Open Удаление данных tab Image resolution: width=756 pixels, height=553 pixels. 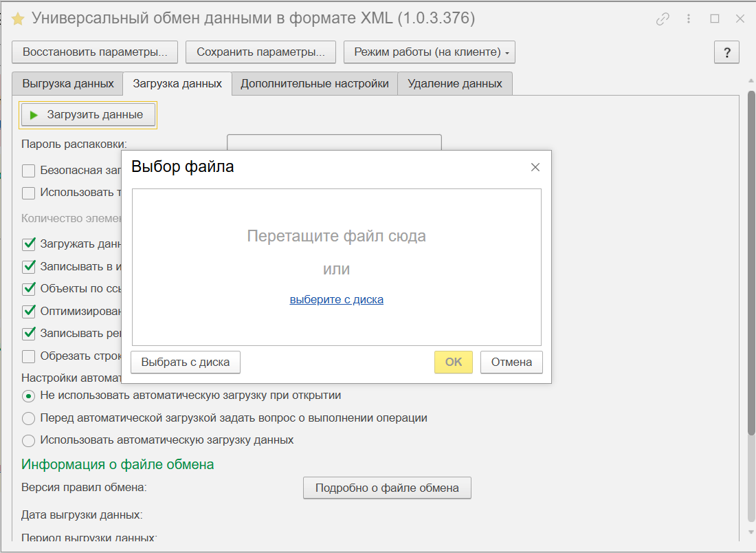[x=455, y=83]
